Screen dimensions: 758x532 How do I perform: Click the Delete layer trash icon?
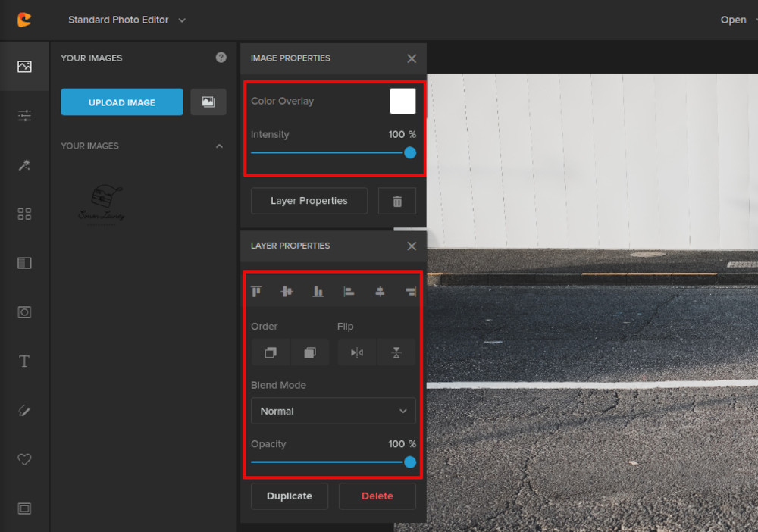pos(397,201)
